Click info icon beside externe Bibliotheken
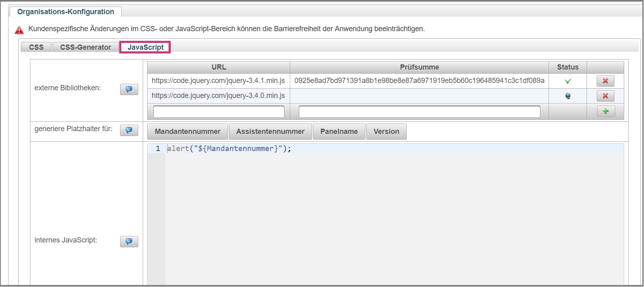 tap(129, 89)
